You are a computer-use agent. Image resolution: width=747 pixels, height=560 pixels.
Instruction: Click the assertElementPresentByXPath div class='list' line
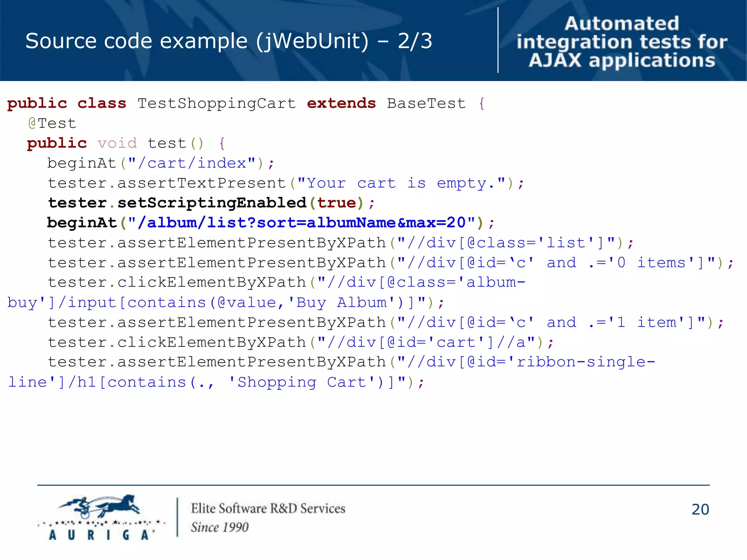[x=341, y=243]
